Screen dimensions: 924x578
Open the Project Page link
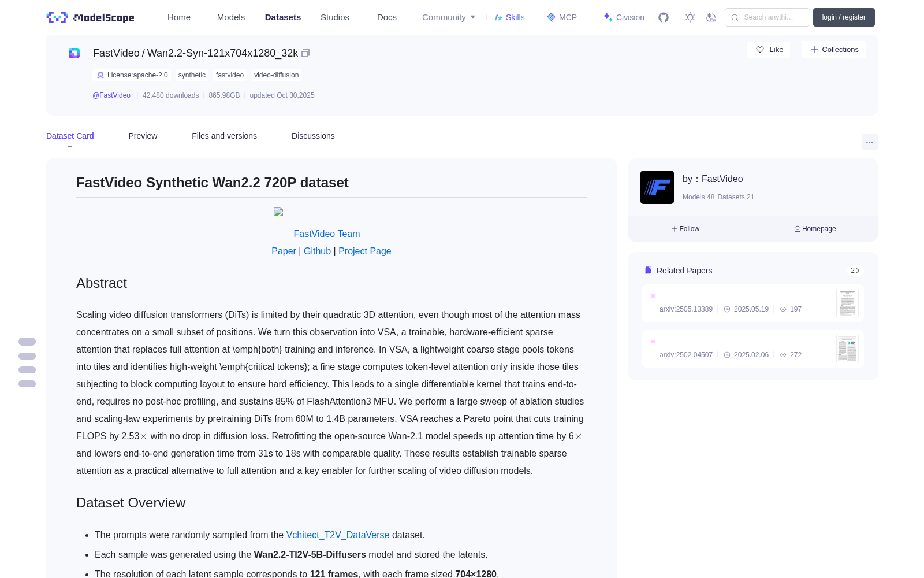coord(365,251)
